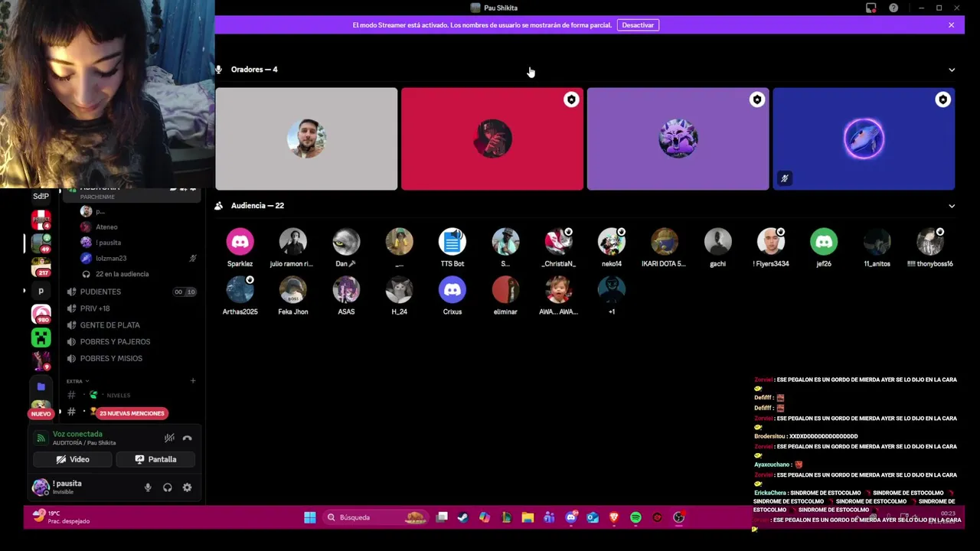Click the NUEVO unread indicator

[x=41, y=414]
